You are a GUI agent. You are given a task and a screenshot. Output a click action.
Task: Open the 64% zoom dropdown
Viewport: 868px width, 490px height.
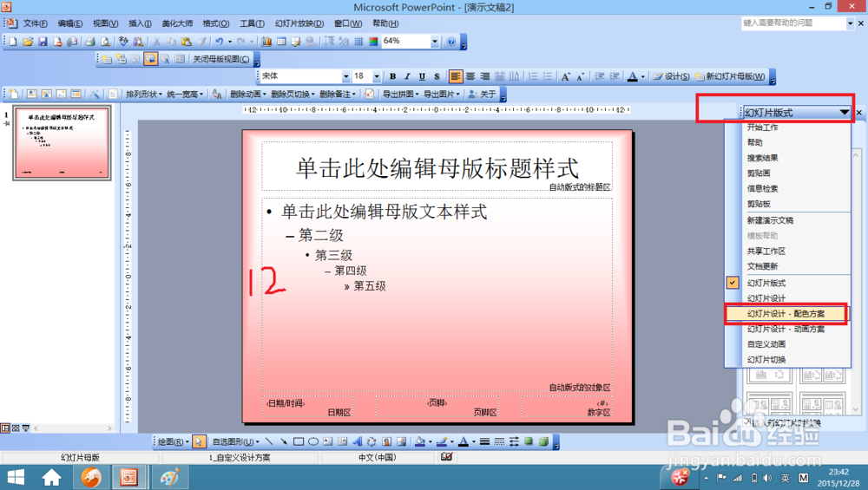click(435, 42)
